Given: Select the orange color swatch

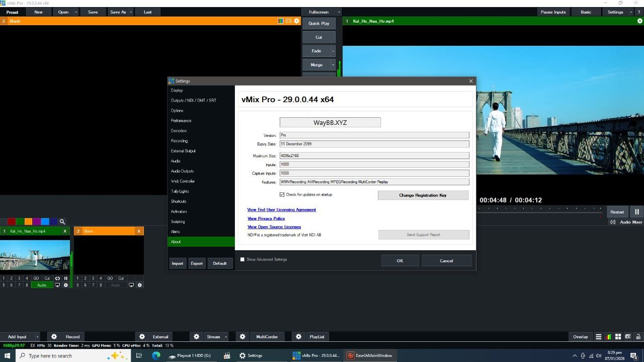Looking at the screenshot, I should [28, 222].
